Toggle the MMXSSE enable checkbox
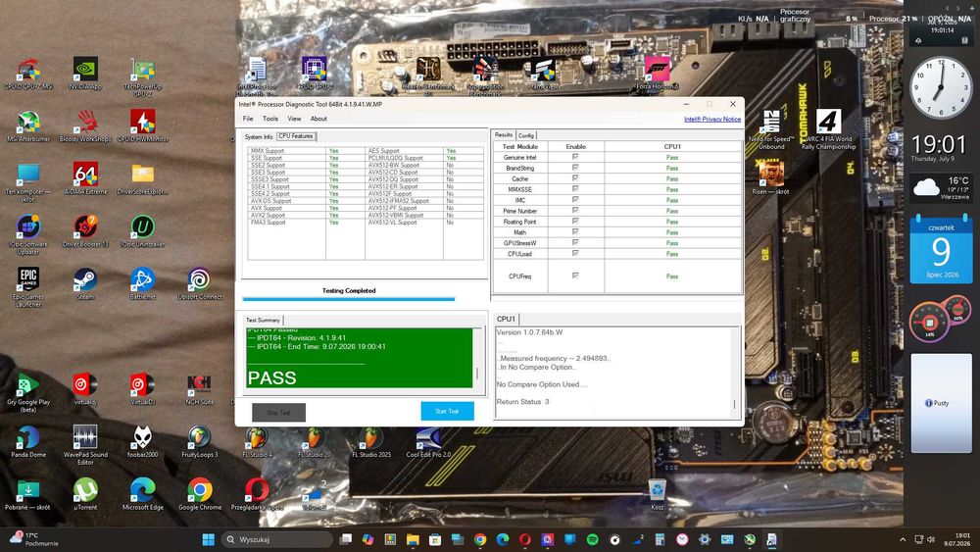This screenshot has height=552, width=980. coord(575,189)
